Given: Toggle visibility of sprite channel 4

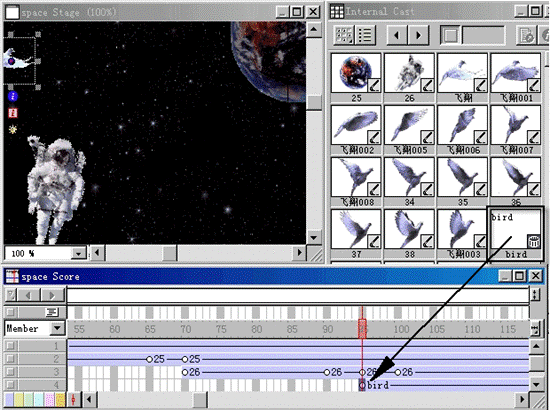Looking at the screenshot, I should coord(11,385).
